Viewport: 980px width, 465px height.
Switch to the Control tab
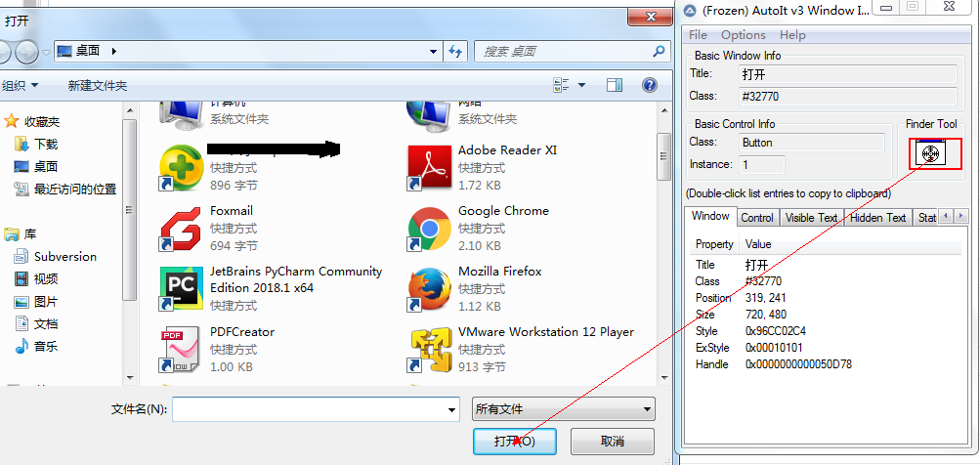(757, 218)
